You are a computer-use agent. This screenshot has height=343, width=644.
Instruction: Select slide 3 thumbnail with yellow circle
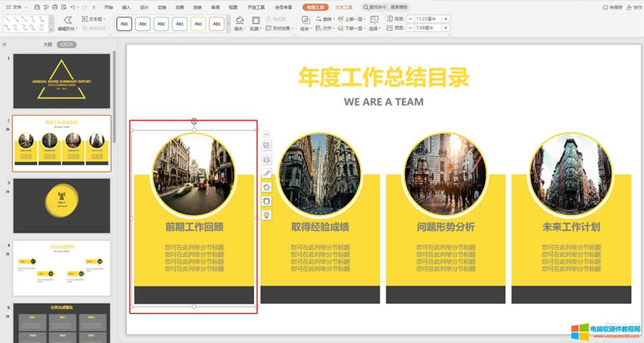(62, 206)
